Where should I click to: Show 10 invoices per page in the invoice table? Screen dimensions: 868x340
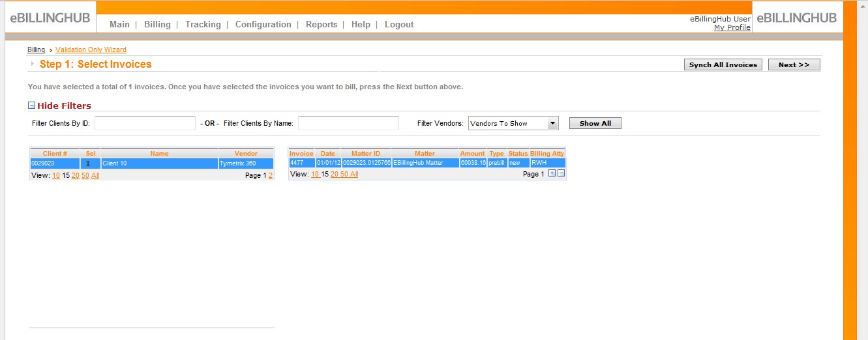click(315, 175)
